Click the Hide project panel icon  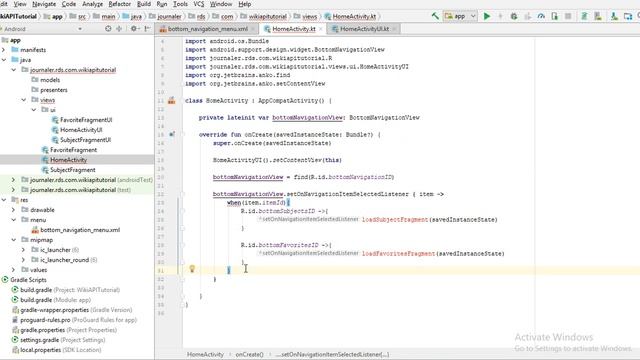(147, 29)
